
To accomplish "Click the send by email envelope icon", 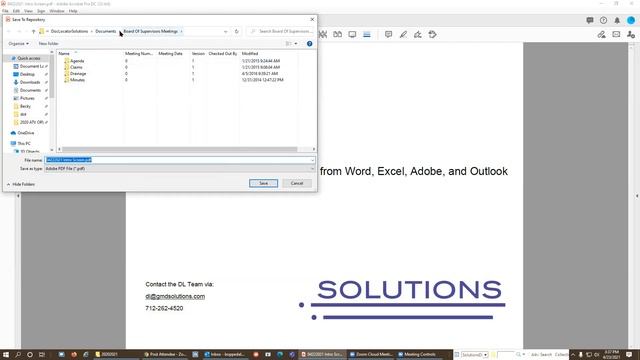I will (x=616, y=35).
